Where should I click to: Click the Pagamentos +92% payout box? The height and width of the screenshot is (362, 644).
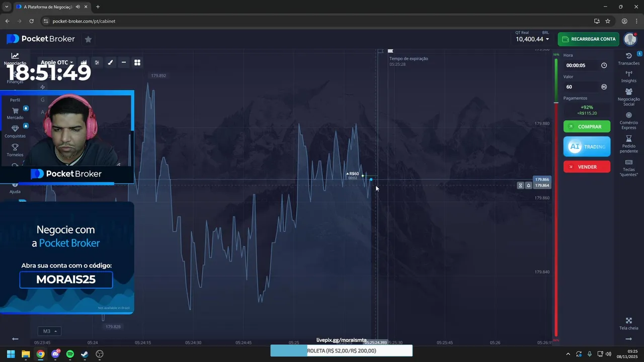point(587,110)
